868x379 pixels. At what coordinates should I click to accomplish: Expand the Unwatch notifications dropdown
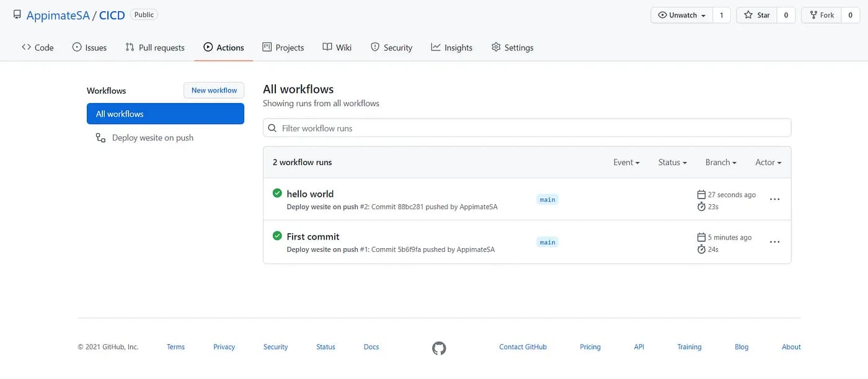click(x=682, y=15)
